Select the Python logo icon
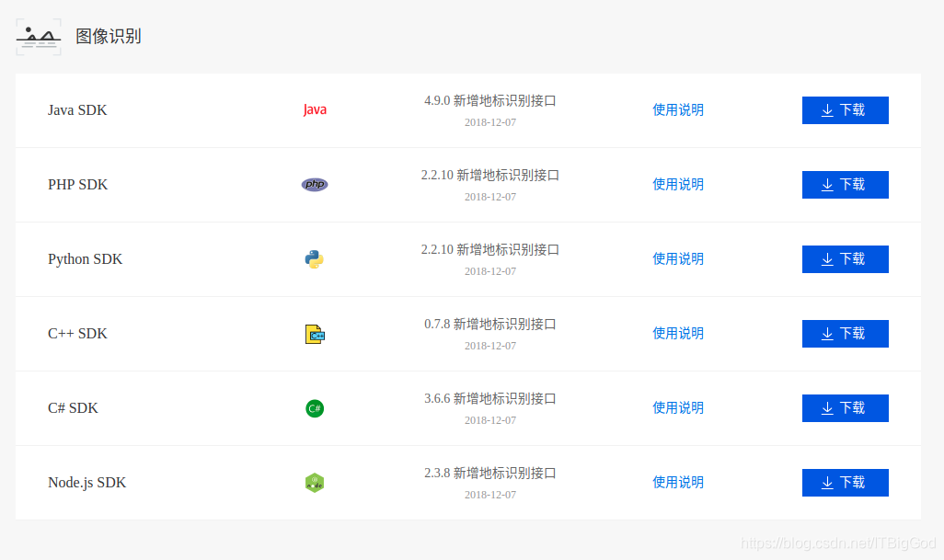944x560 pixels. 314,258
